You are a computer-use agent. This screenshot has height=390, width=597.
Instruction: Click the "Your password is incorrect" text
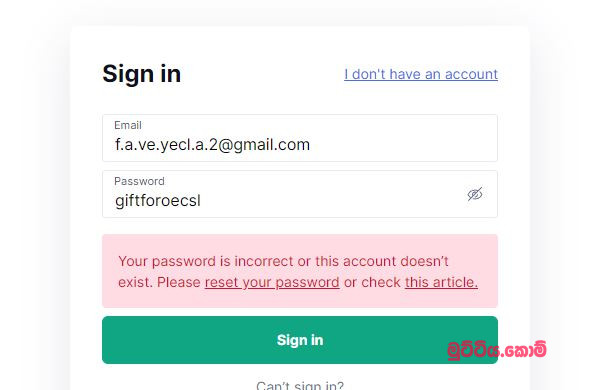pos(207,261)
